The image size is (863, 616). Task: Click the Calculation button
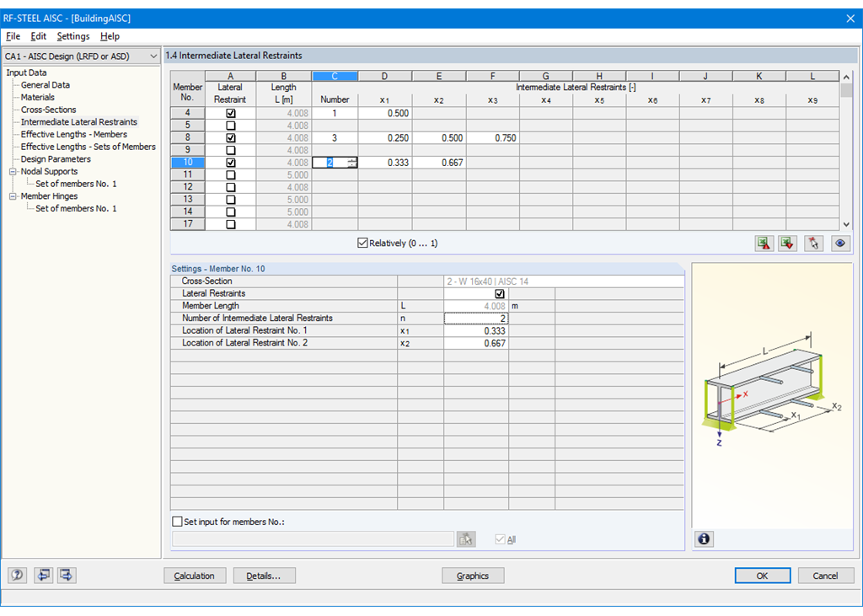click(x=195, y=576)
